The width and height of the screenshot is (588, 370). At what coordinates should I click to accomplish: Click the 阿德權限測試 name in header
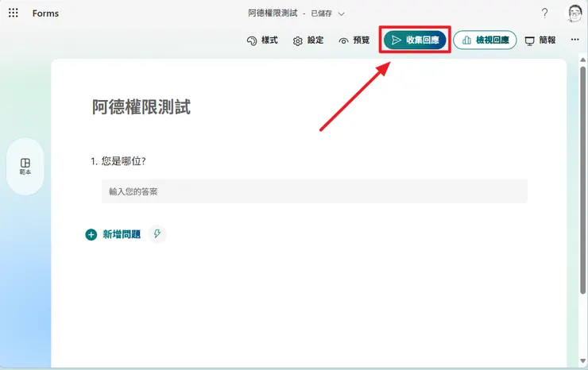[x=273, y=13]
